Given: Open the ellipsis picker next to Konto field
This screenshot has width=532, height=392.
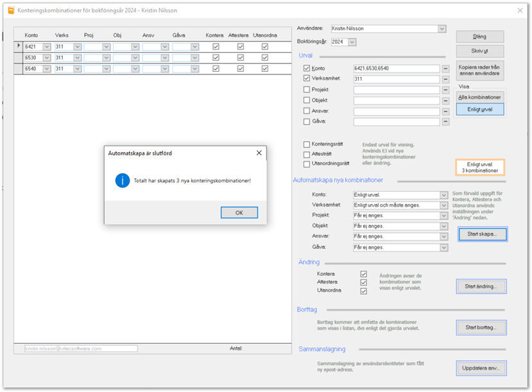Looking at the screenshot, I should coord(445,69).
